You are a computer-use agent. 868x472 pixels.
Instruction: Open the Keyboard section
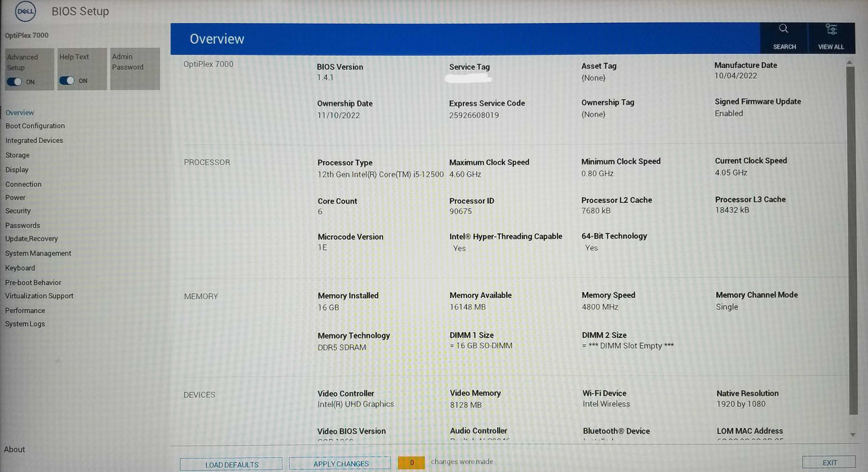click(x=20, y=268)
